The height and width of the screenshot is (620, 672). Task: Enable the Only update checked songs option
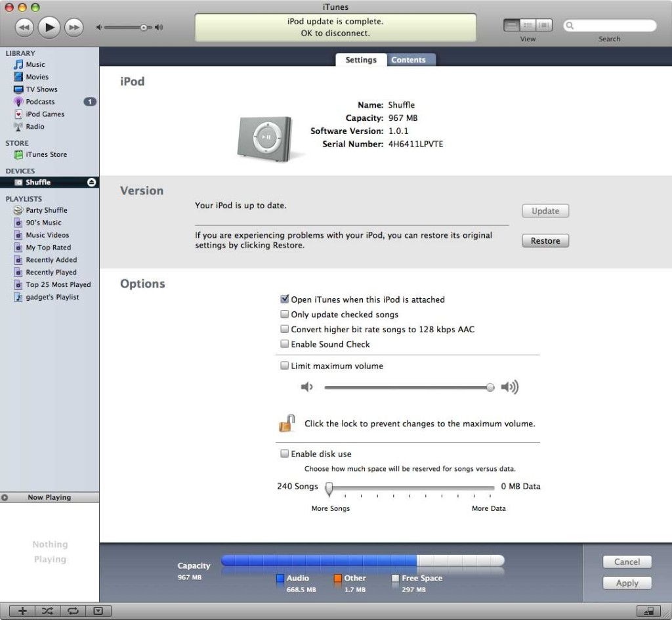tap(284, 314)
